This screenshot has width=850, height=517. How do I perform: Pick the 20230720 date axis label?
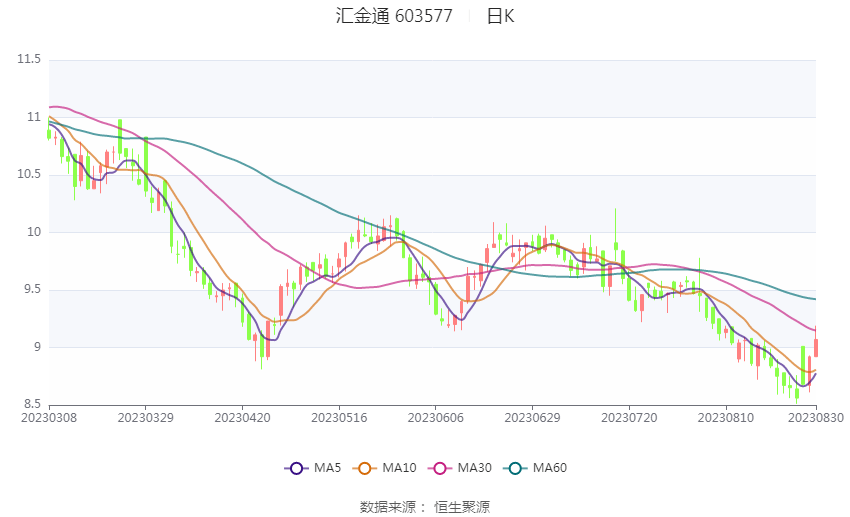(x=628, y=417)
